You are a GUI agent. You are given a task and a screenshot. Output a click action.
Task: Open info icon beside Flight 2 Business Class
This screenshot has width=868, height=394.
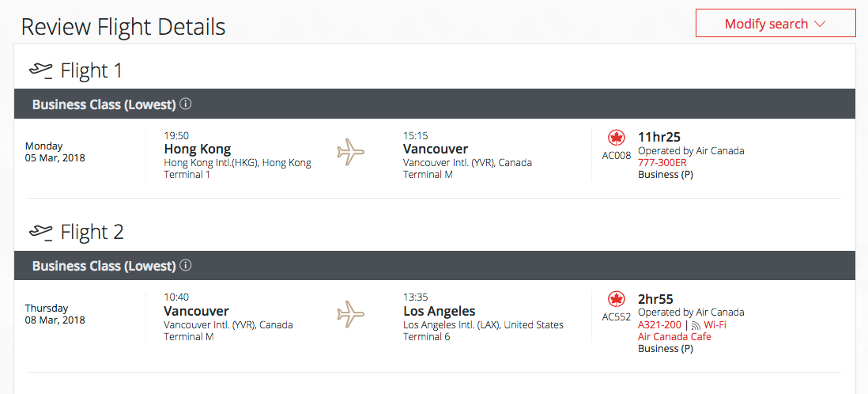click(186, 266)
